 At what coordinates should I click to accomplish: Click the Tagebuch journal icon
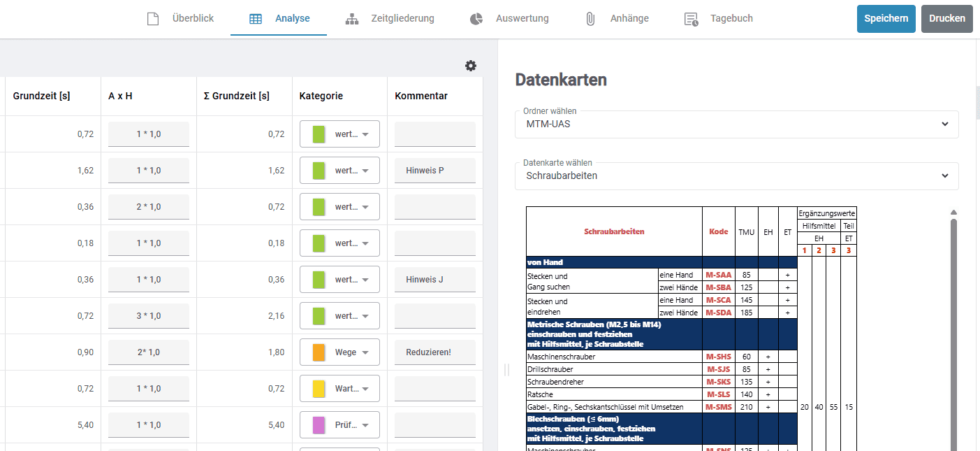pos(691,19)
